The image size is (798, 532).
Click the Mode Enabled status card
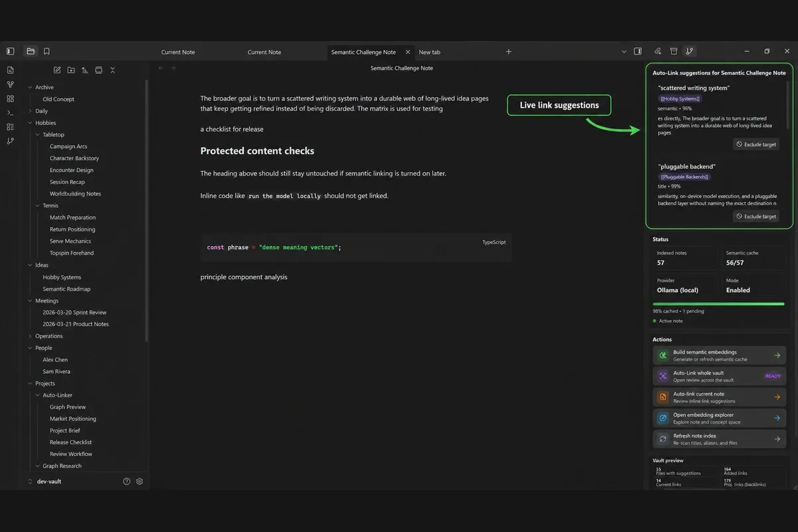click(x=753, y=285)
